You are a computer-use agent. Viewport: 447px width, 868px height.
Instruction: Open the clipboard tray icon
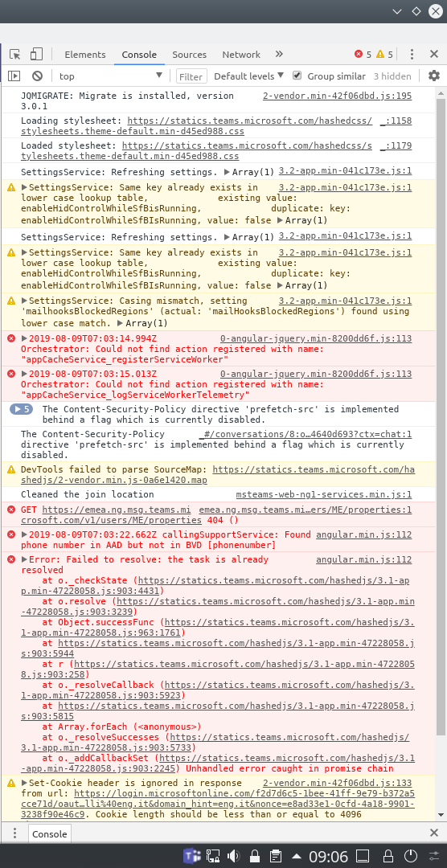tap(275, 856)
